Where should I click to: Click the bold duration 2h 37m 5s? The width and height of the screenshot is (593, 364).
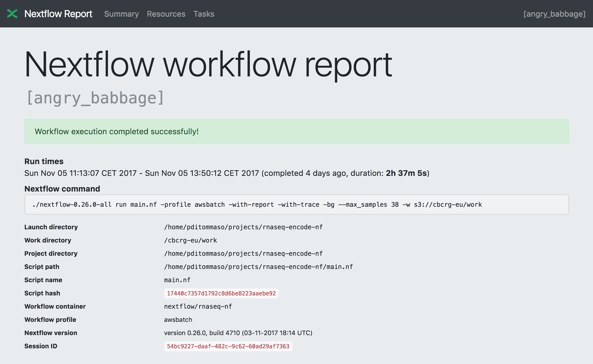[x=406, y=173]
